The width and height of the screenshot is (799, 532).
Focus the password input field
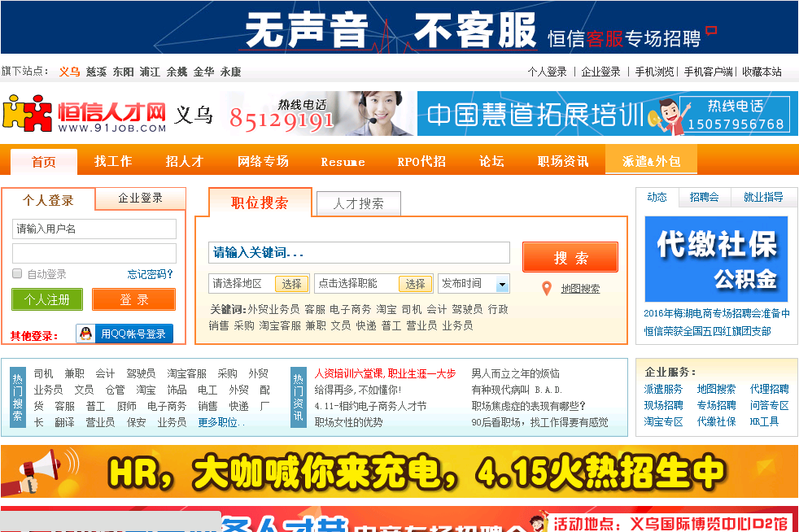coord(94,253)
